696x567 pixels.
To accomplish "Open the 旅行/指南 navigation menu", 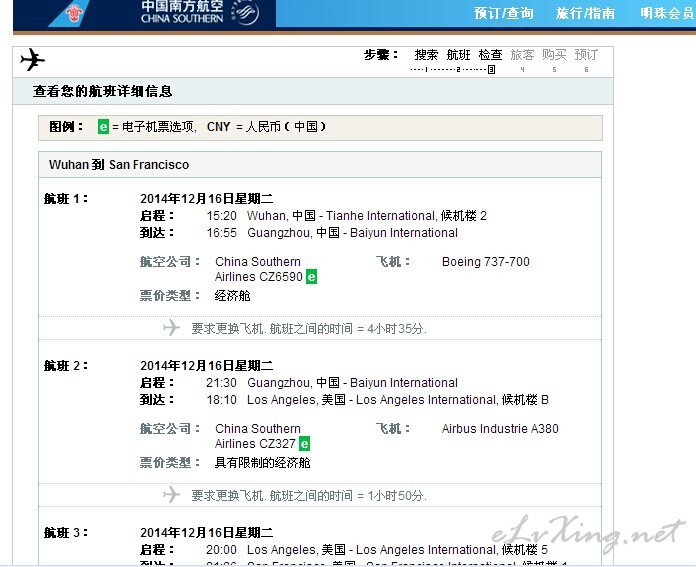I will coord(585,14).
